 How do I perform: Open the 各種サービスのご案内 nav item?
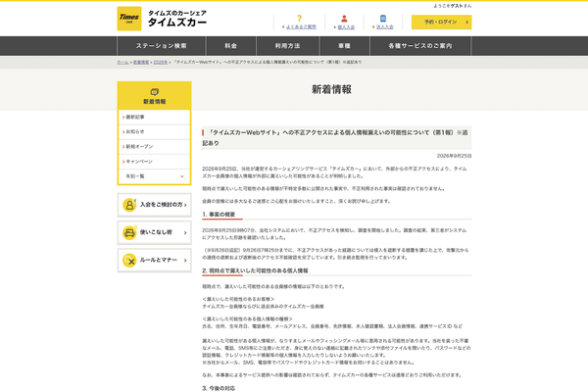tap(420, 46)
